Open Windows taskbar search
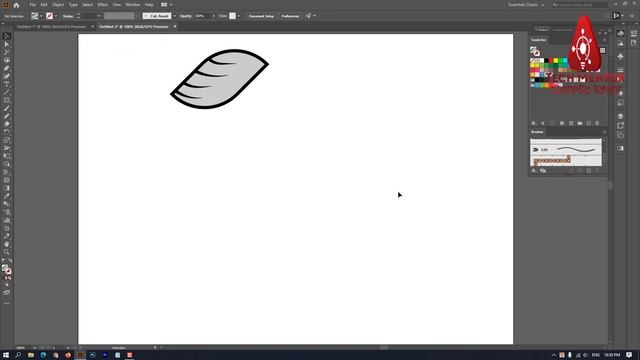The width and height of the screenshot is (640, 360). point(18,355)
